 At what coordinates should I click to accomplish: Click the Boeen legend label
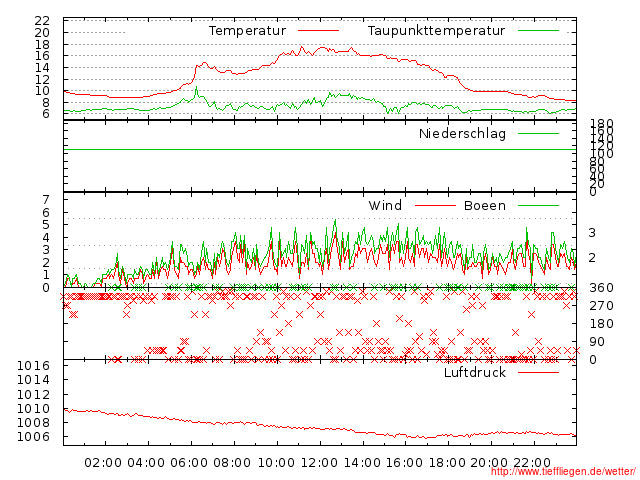click(x=484, y=205)
